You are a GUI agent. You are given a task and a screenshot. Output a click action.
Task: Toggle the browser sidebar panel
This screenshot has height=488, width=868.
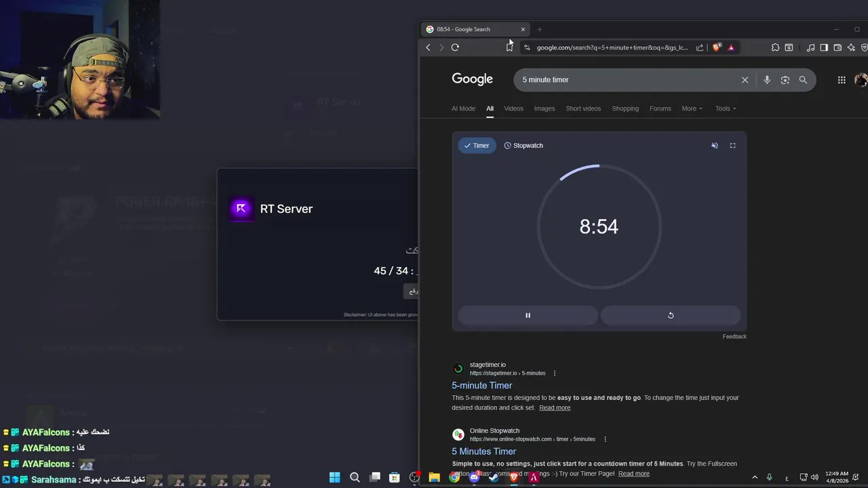click(824, 47)
